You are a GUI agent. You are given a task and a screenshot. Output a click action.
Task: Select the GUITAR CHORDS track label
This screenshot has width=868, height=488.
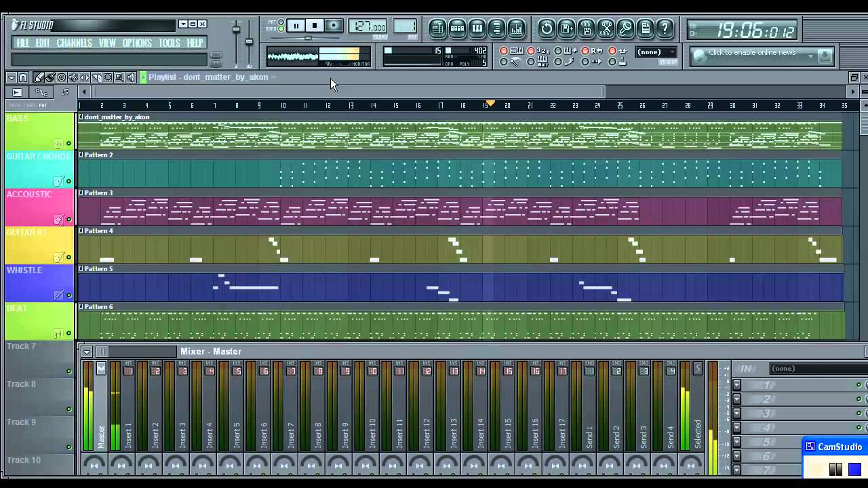tap(39, 157)
